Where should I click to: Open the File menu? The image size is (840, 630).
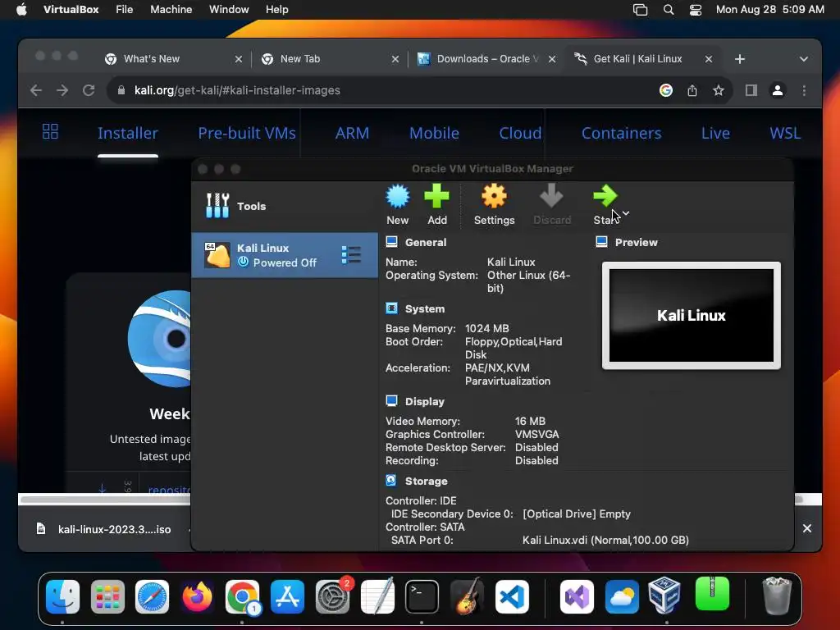pos(125,10)
